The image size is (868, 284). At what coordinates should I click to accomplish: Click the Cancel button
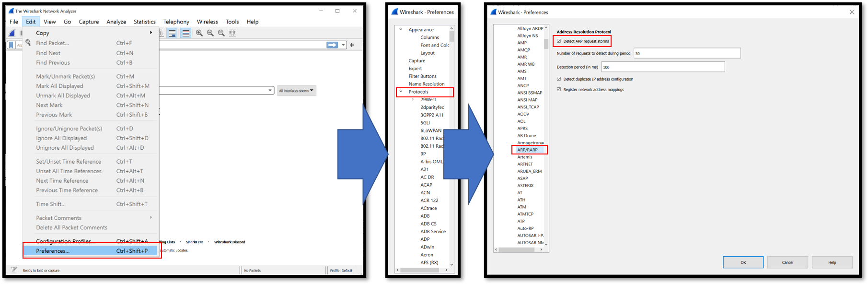(787, 262)
